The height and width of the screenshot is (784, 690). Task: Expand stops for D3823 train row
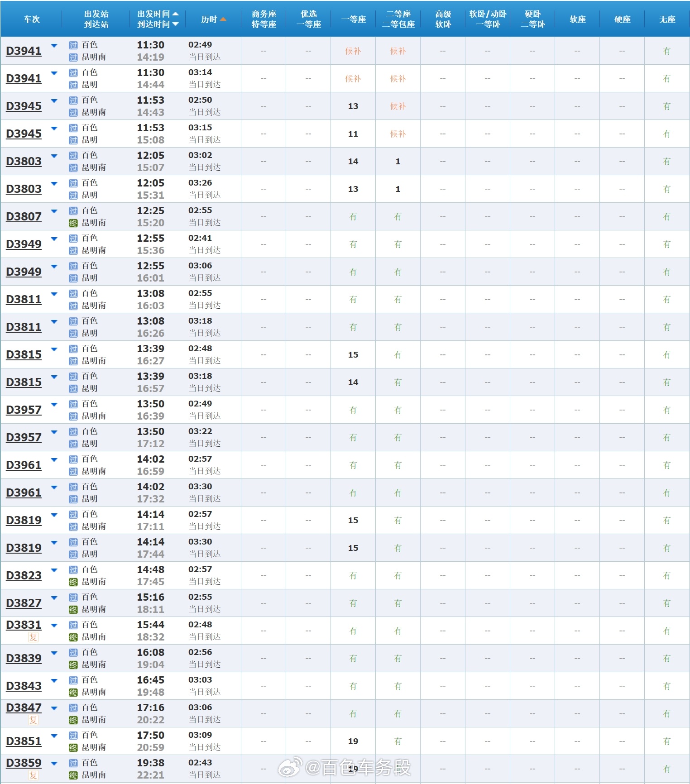(x=54, y=570)
